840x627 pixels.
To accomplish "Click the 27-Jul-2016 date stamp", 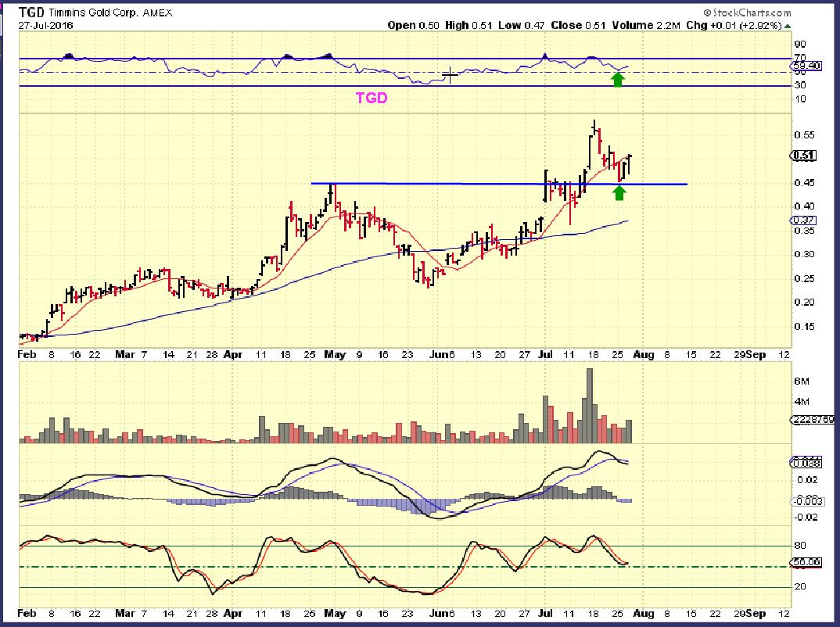I will 45,25.
